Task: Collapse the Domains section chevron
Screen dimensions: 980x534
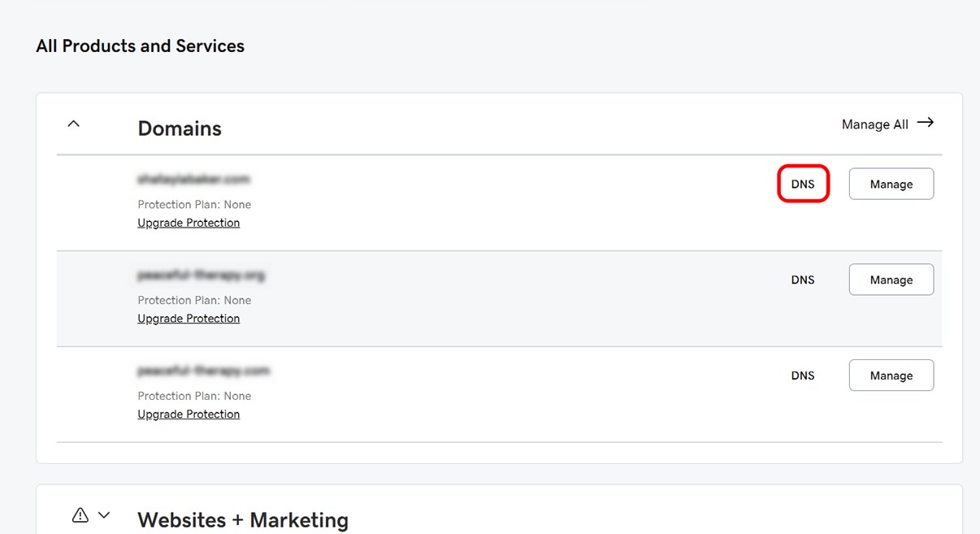Action: pyautogui.click(x=73, y=124)
